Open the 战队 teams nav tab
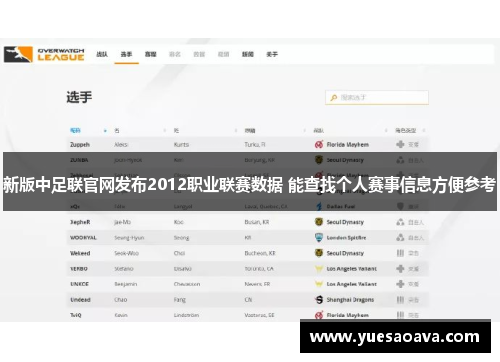The width and height of the screenshot is (500, 362). click(102, 54)
